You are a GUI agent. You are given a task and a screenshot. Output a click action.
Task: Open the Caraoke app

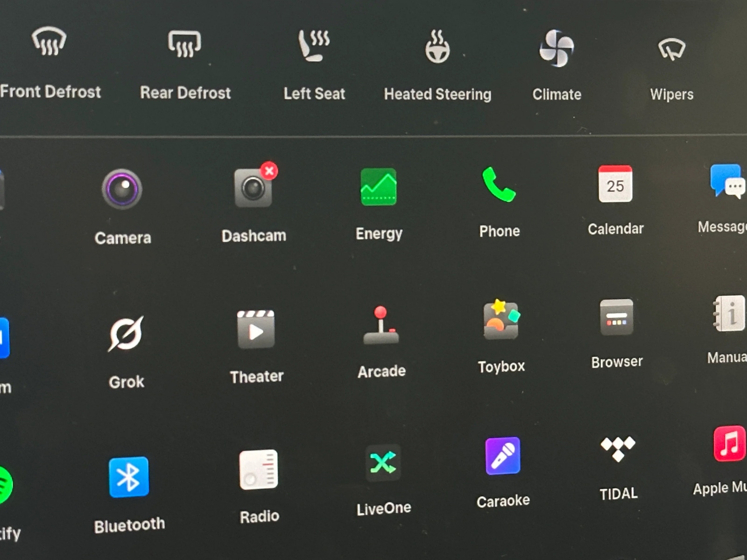pos(503,456)
